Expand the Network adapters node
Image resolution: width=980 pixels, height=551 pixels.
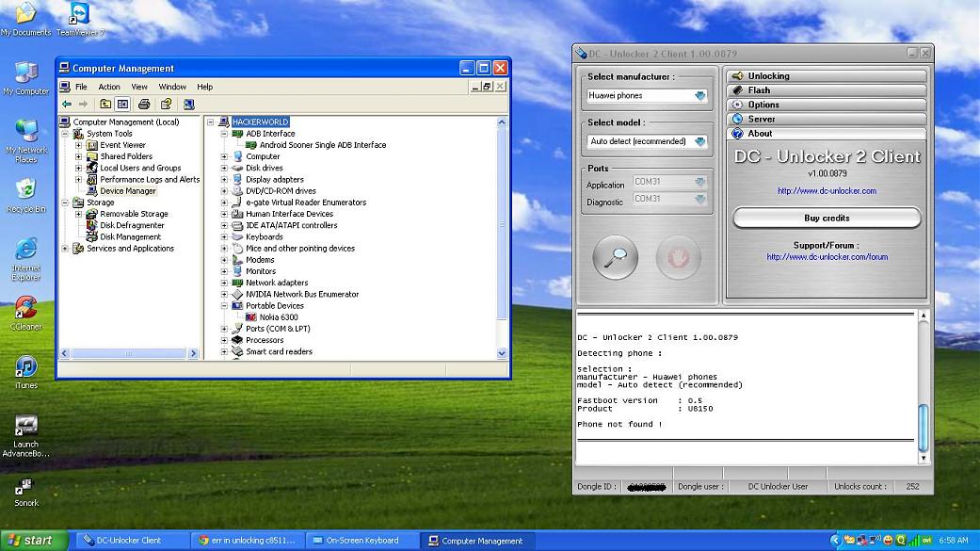pos(224,283)
